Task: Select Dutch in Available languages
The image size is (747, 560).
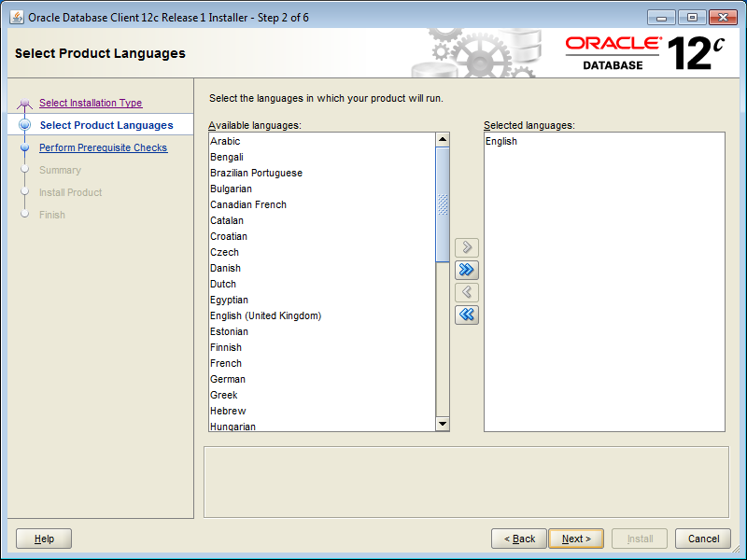Action: pyautogui.click(x=322, y=284)
